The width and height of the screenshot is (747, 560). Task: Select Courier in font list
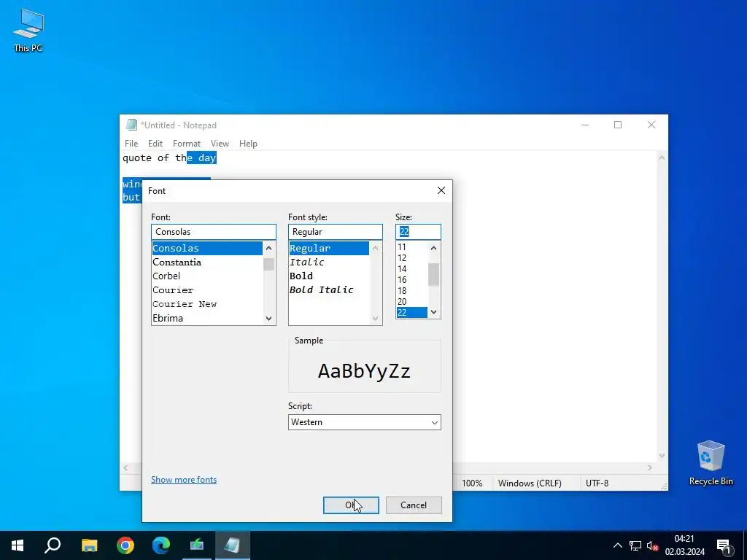tap(206, 290)
